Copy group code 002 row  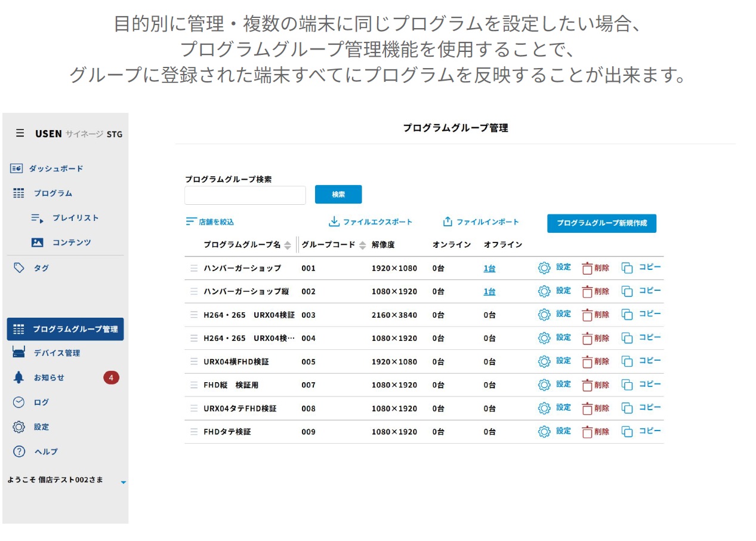(x=641, y=291)
